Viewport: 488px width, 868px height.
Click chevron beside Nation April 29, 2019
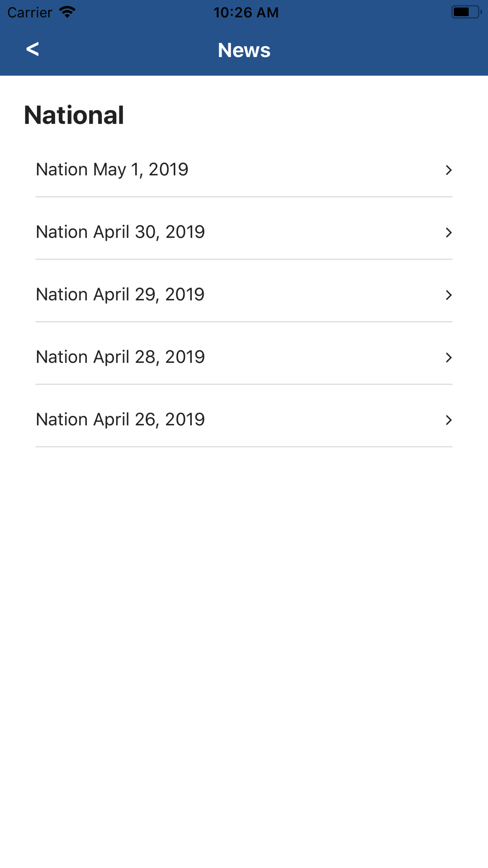point(448,295)
